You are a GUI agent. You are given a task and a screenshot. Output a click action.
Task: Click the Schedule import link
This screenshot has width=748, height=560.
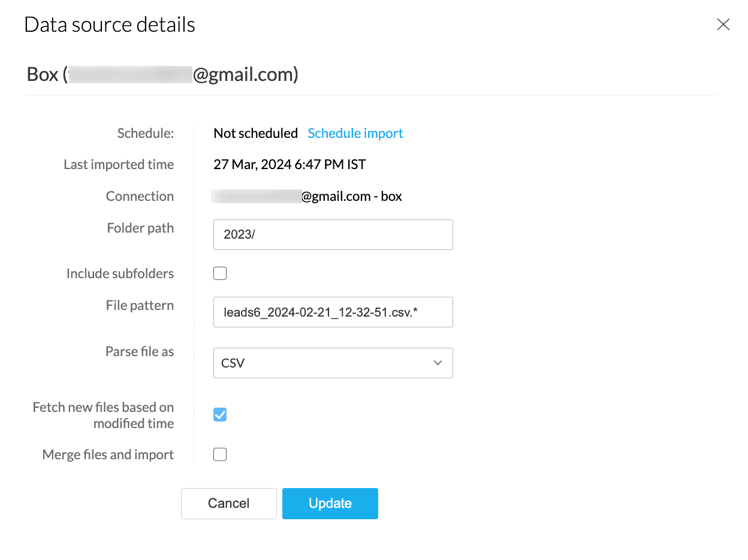[355, 133]
